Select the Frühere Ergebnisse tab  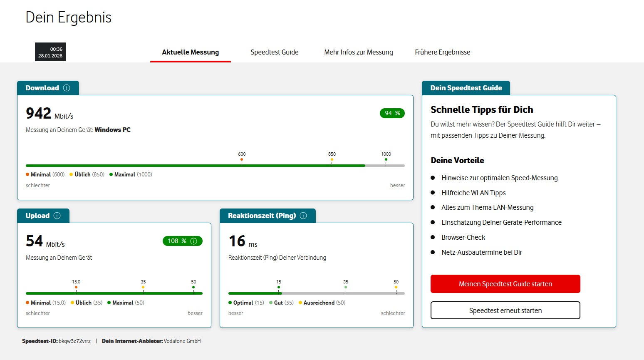coord(443,52)
